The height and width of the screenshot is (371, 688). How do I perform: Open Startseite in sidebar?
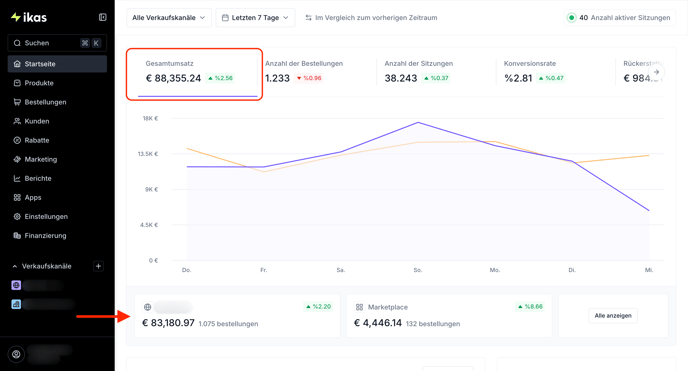pyautogui.click(x=57, y=64)
